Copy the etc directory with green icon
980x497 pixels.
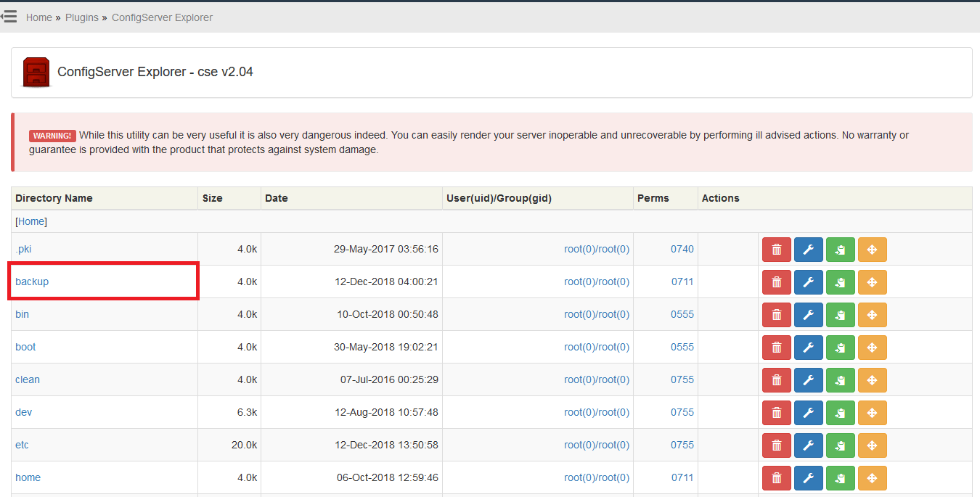[841, 445]
